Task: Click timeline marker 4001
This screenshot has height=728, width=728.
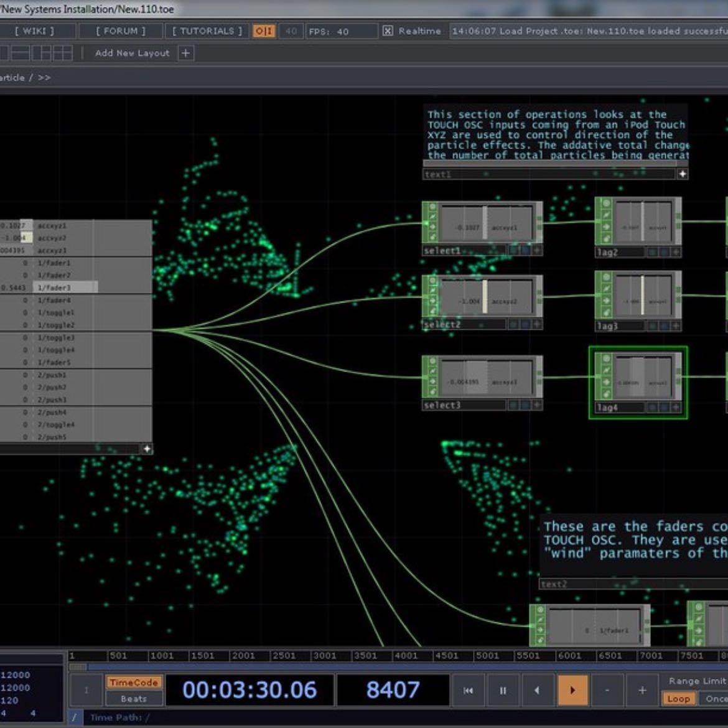Action: 406,656
